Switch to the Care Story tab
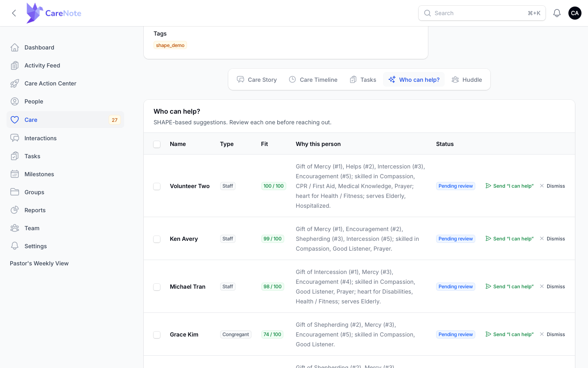The image size is (588, 368). click(x=257, y=80)
